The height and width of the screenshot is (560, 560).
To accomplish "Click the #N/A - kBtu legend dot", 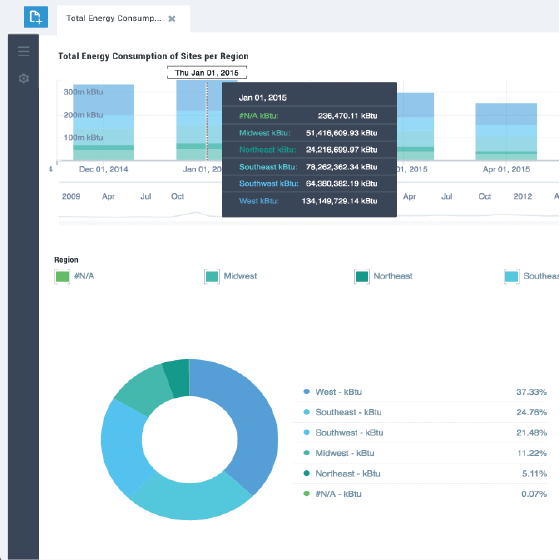I will coord(306,494).
